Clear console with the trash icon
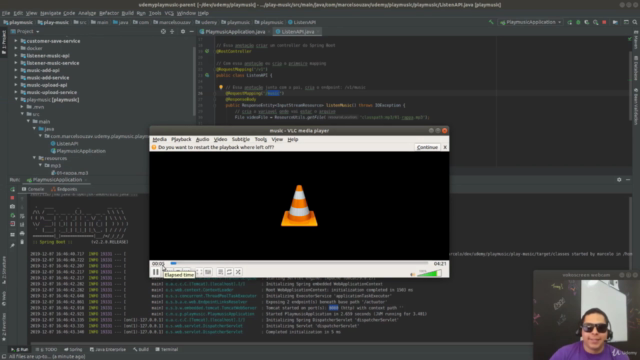640x360 pixels. pos(22,242)
